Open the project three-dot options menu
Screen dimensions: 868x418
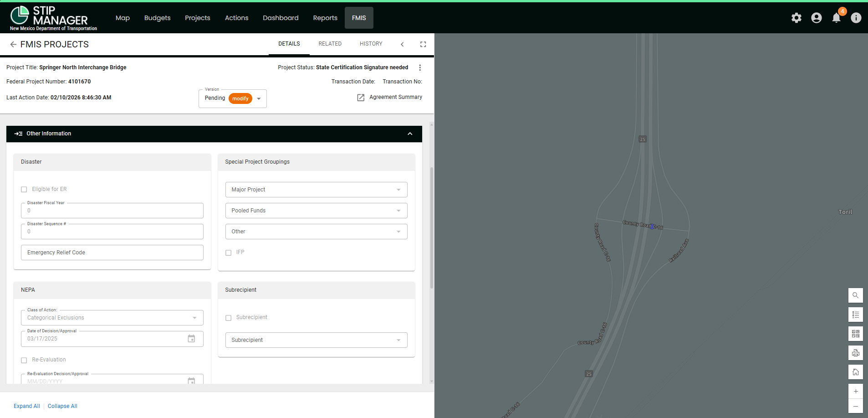pyautogui.click(x=420, y=67)
